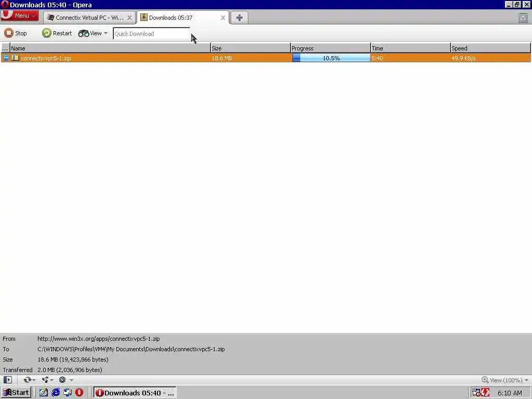Open a new tab with the plus button

pos(239,18)
